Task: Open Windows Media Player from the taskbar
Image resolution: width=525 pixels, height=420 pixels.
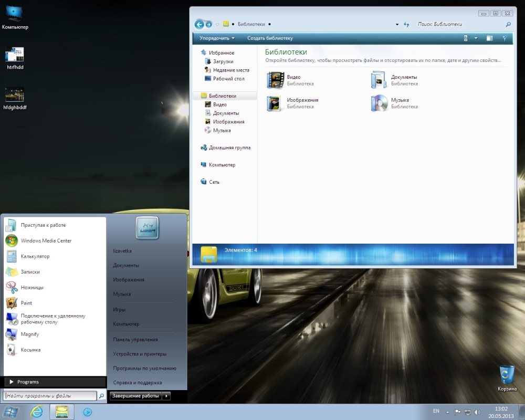Action: pos(88,412)
